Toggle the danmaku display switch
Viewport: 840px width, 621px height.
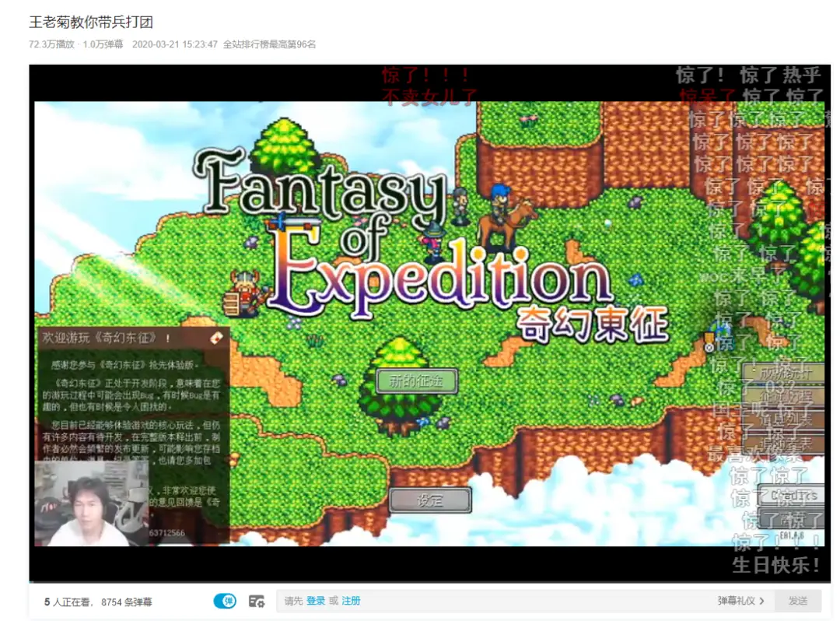coord(225,601)
